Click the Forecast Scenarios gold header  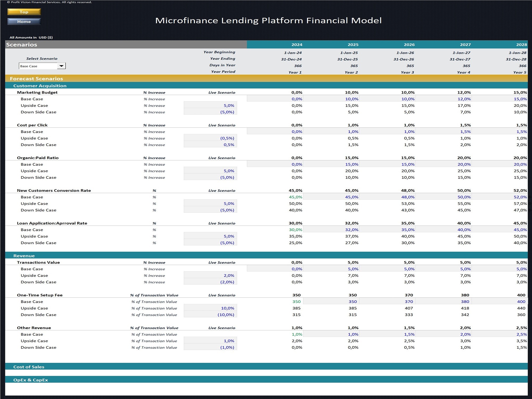[x=266, y=78]
